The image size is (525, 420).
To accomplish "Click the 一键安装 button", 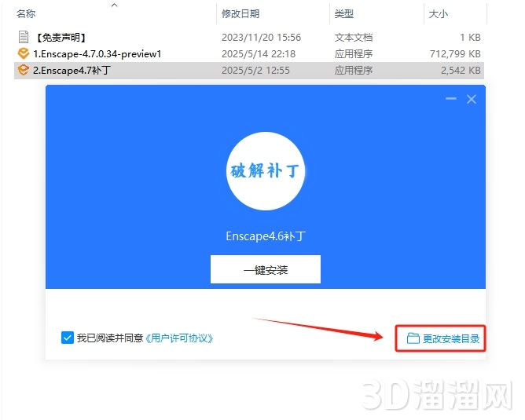I will (x=266, y=269).
